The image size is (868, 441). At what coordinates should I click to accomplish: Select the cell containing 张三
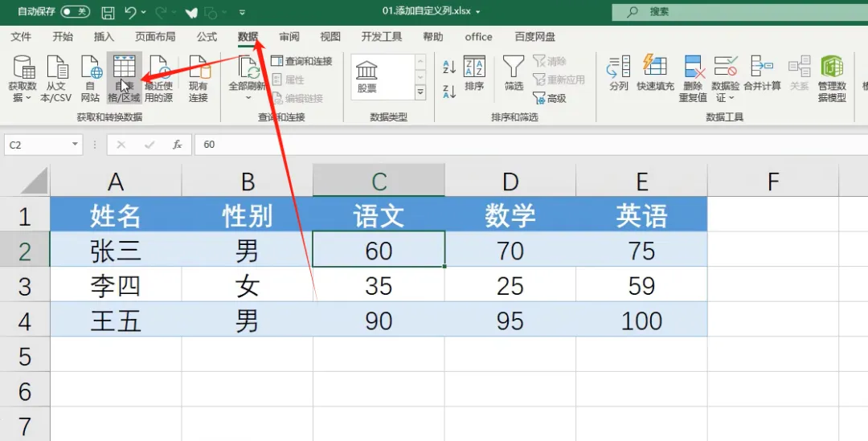116,251
